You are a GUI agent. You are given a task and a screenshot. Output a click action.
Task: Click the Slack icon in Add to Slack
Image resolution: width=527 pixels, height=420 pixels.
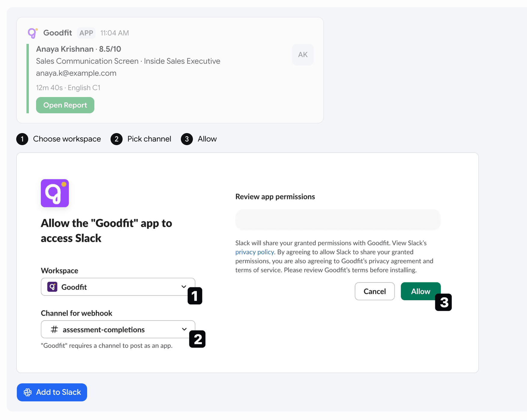click(x=28, y=392)
